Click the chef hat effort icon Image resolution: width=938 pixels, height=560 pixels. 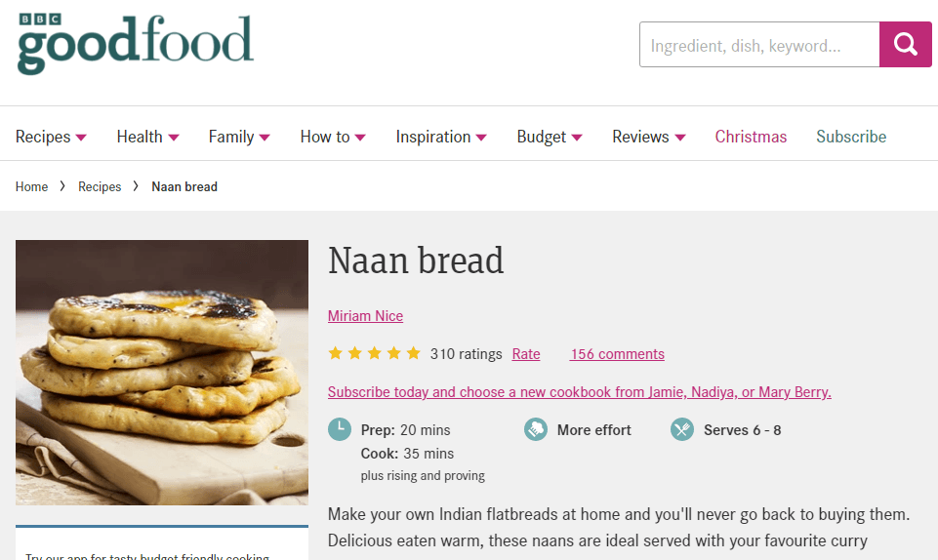tap(536, 429)
